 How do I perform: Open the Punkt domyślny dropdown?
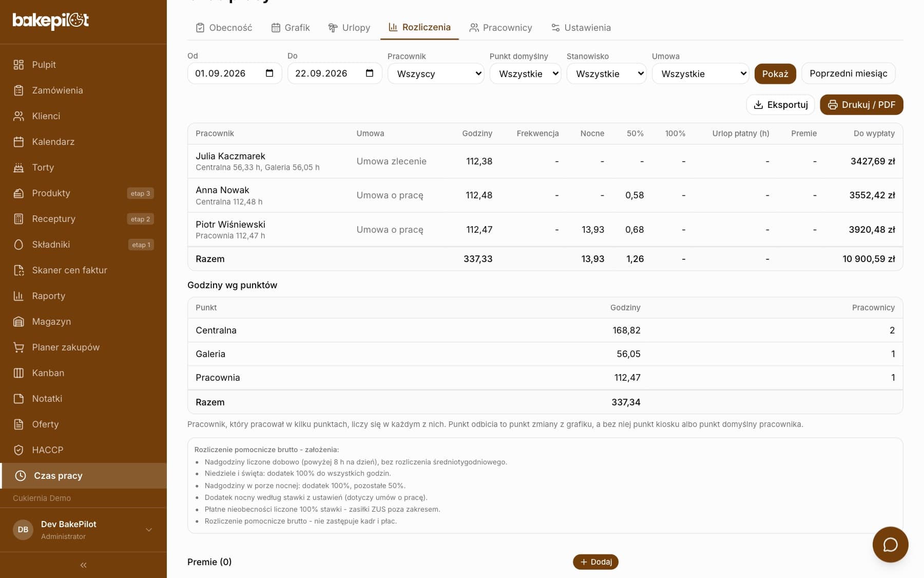click(525, 73)
